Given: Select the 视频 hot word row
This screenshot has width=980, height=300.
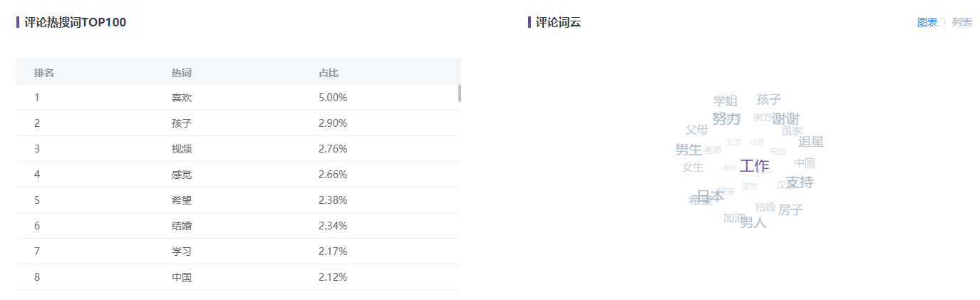Looking at the screenshot, I should point(237,149).
